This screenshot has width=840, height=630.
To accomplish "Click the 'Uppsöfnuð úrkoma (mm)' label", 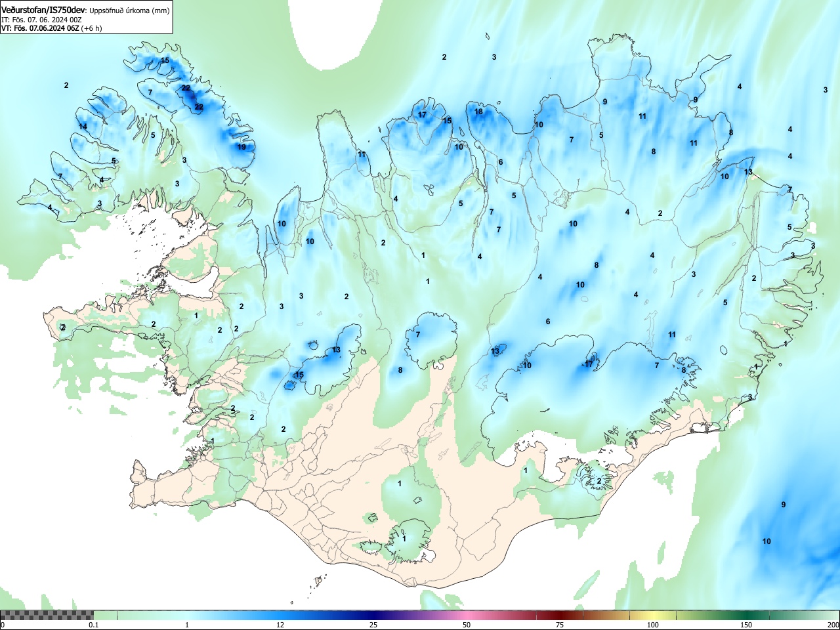I will (129, 11).
